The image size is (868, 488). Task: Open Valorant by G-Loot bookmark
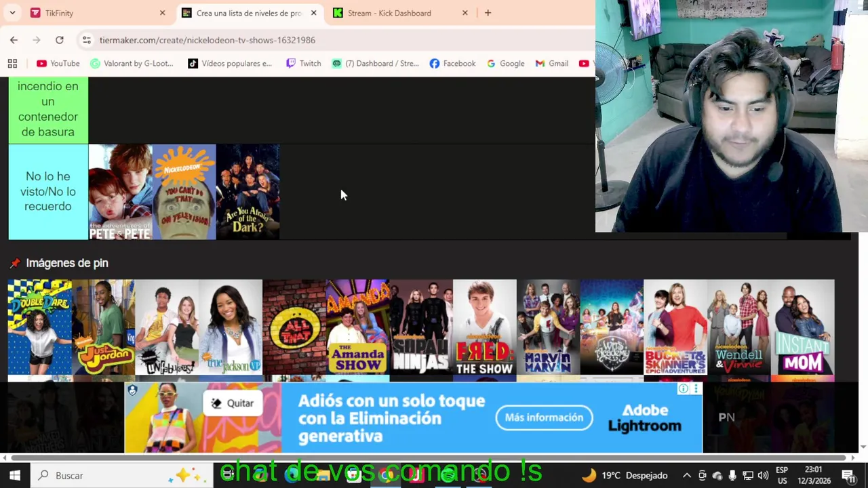(x=132, y=64)
